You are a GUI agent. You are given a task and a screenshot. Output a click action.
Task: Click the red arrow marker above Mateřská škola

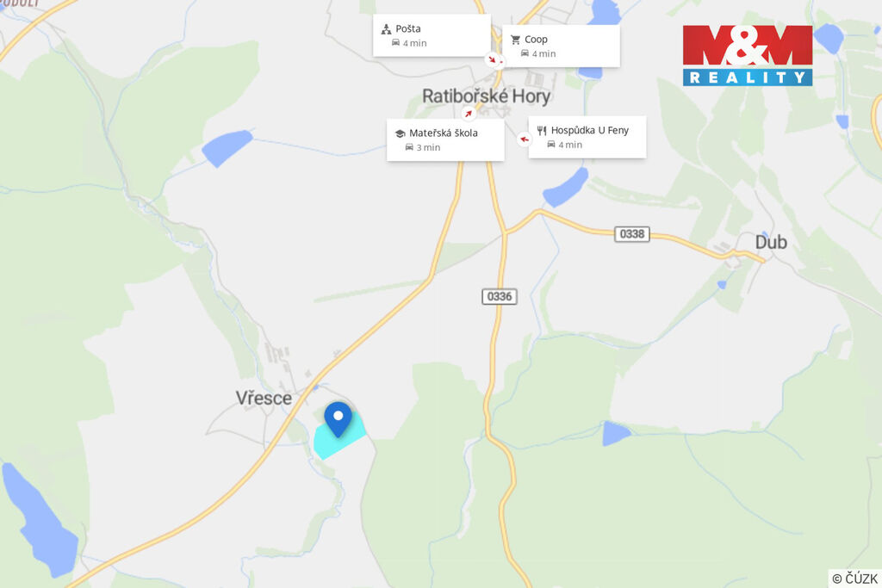(469, 114)
